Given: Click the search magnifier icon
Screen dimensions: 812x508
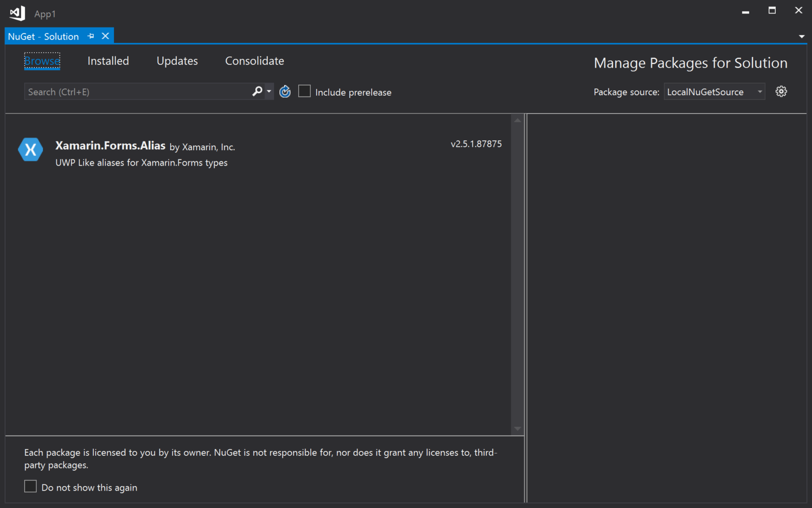Looking at the screenshot, I should click(x=257, y=91).
